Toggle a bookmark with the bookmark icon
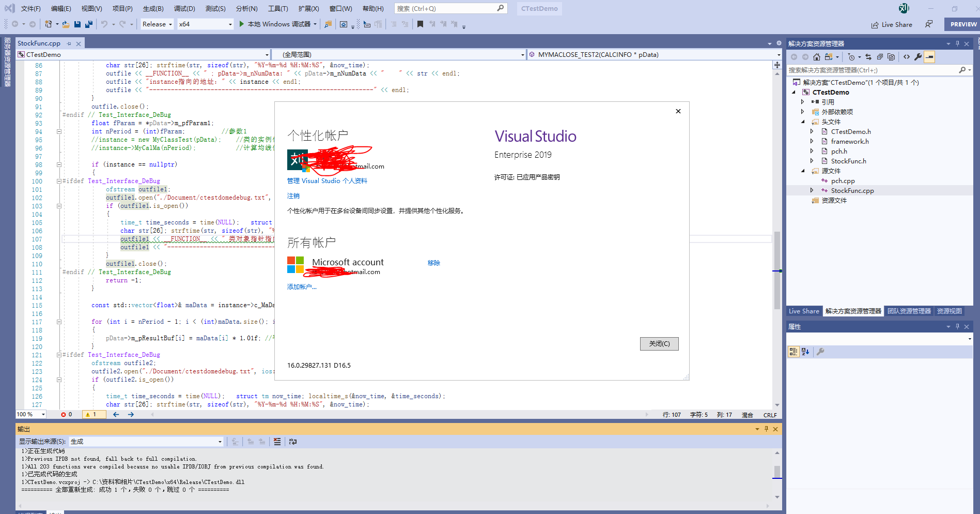 pyautogui.click(x=420, y=24)
